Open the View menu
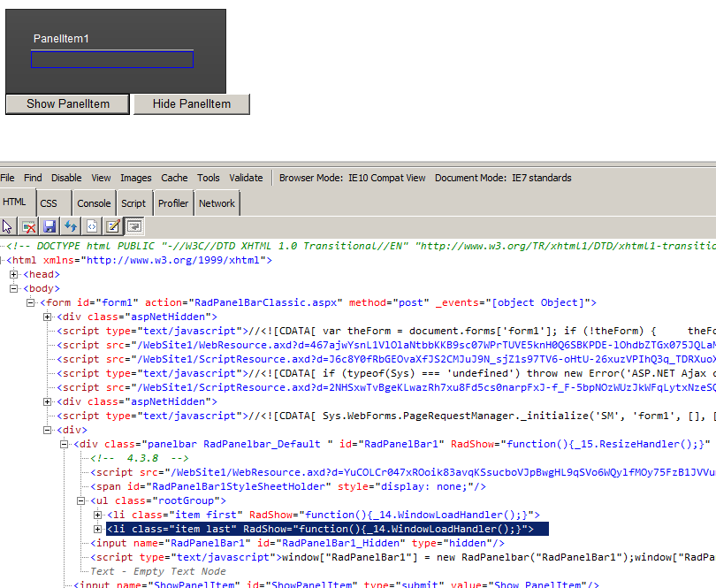This screenshot has width=716, height=588. (x=101, y=178)
